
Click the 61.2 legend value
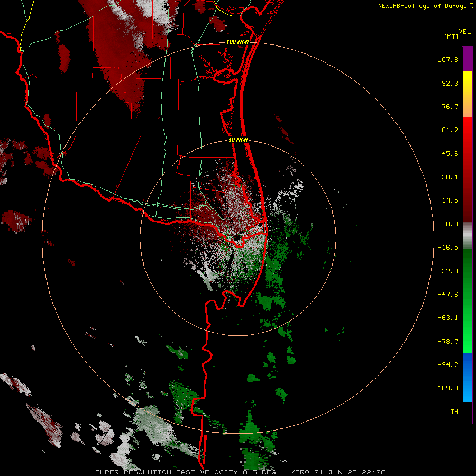450,130
